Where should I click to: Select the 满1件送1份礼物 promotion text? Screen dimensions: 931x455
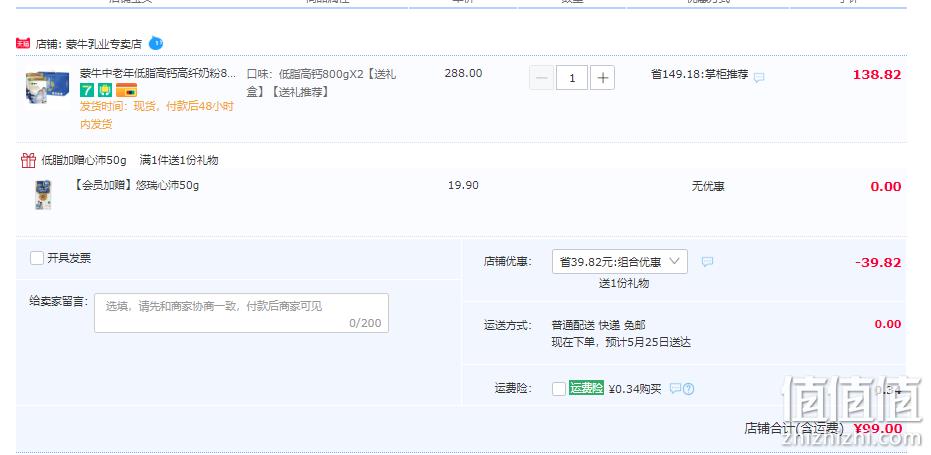[x=179, y=160]
